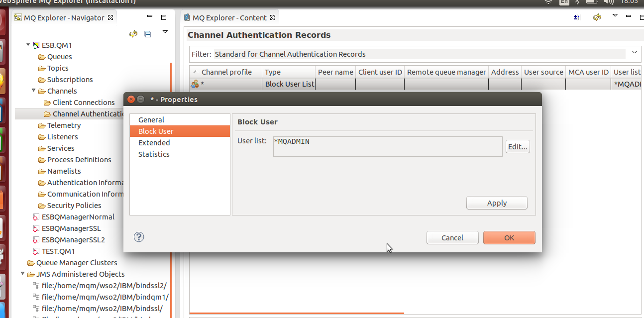Click the Topics folder icon
This screenshot has width=644, height=318.
tap(42, 68)
